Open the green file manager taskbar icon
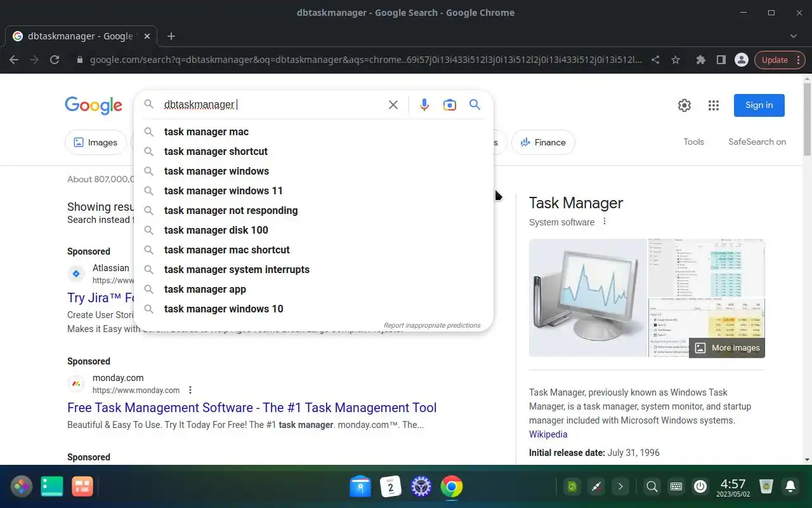This screenshot has height=508, width=812. (x=52, y=486)
